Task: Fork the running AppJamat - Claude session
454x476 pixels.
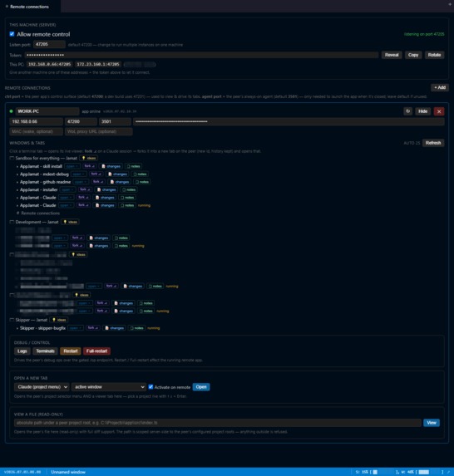Action: coord(83,205)
